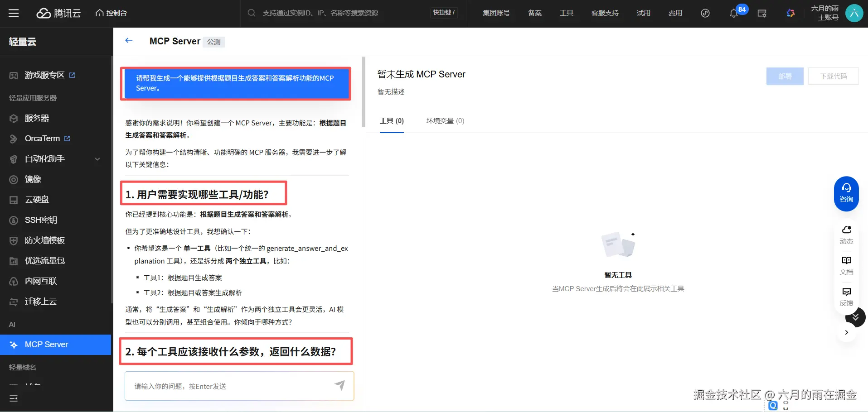868x412 pixels.
Task: Open SSH密钥 in the sidebar
Action: (x=41, y=220)
